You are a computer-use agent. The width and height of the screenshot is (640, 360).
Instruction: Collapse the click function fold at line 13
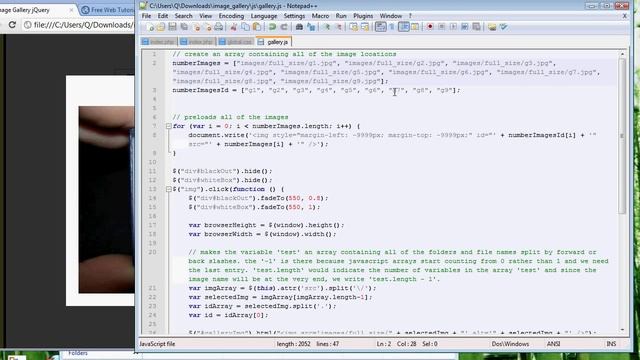[x=168, y=189]
